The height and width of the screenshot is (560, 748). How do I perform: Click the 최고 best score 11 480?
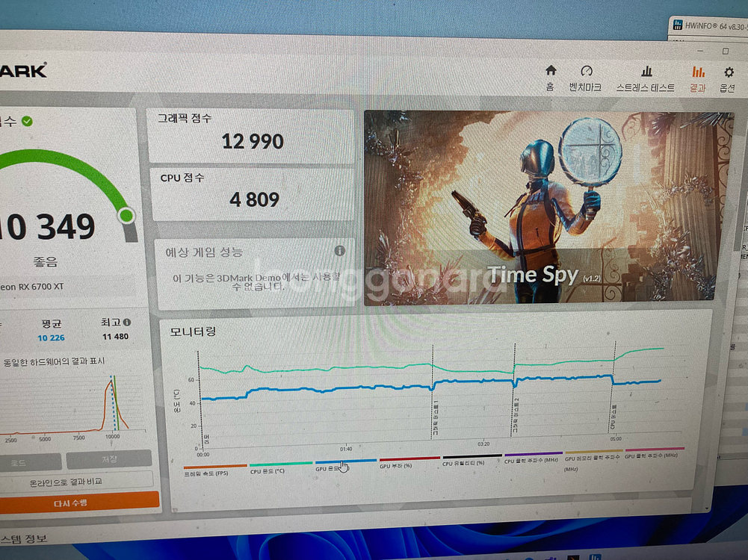pos(115,337)
